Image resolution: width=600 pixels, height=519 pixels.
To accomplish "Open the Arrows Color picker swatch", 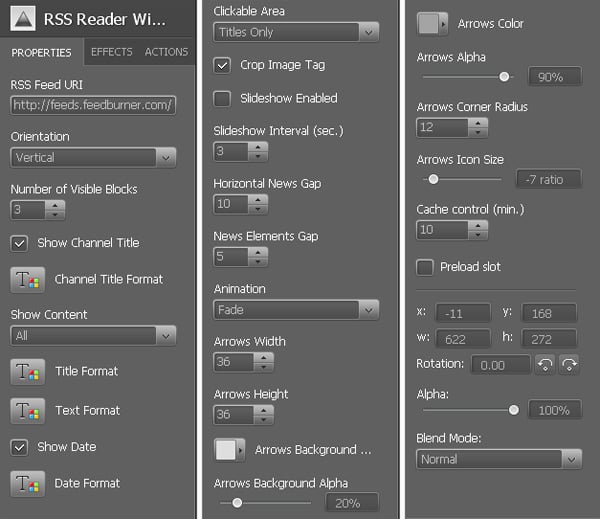I will click(x=432, y=23).
